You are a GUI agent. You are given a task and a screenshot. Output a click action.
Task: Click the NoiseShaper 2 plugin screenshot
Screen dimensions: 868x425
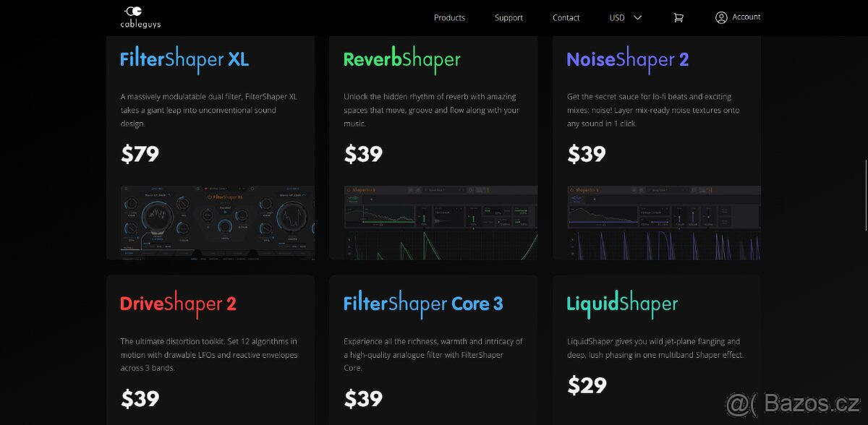coord(663,223)
